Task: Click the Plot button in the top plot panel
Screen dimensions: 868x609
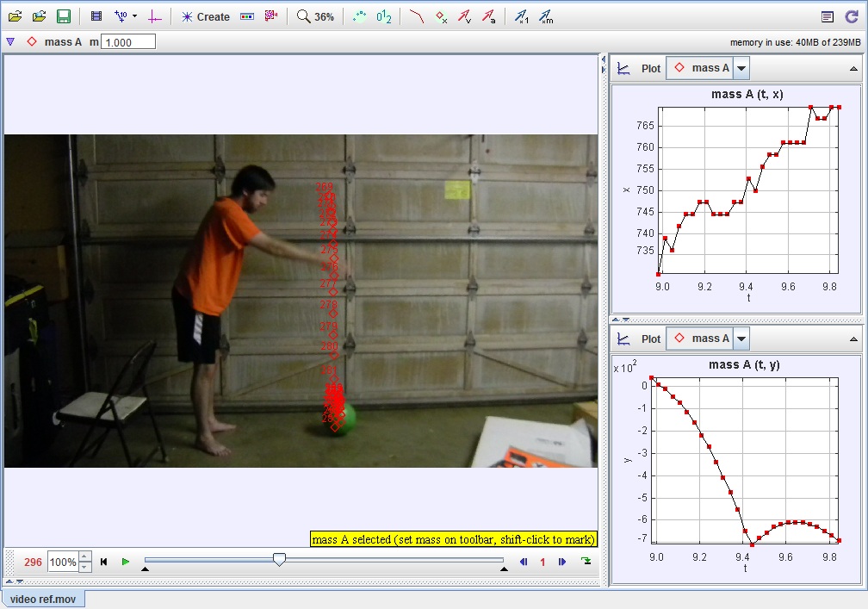Action: tap(651, 69)
